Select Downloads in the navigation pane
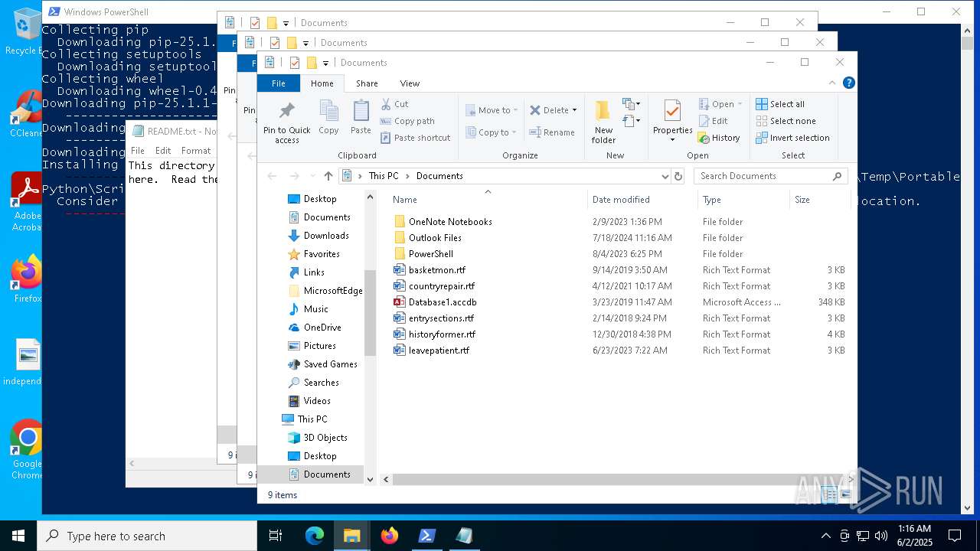The height and width of the screenshot is (551, 980). coord(326,236)
